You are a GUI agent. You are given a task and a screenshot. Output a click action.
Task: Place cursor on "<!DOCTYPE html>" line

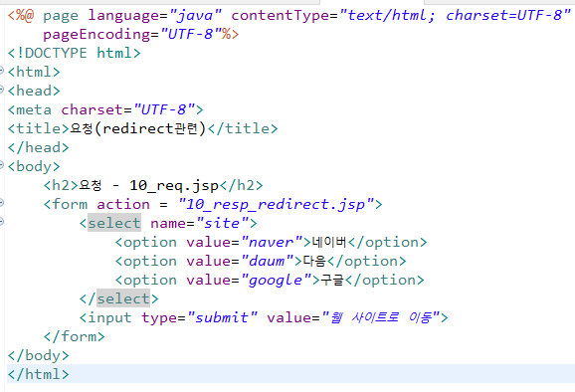74,53
